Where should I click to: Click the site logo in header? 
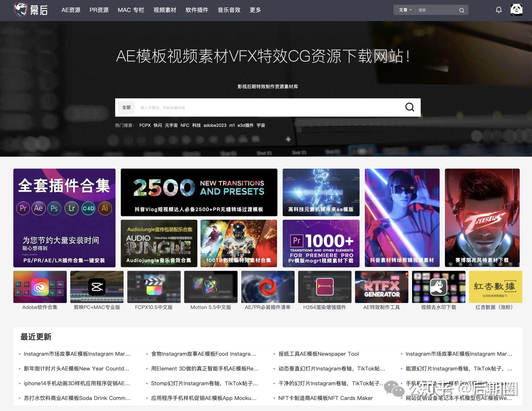tap(31, 10)
